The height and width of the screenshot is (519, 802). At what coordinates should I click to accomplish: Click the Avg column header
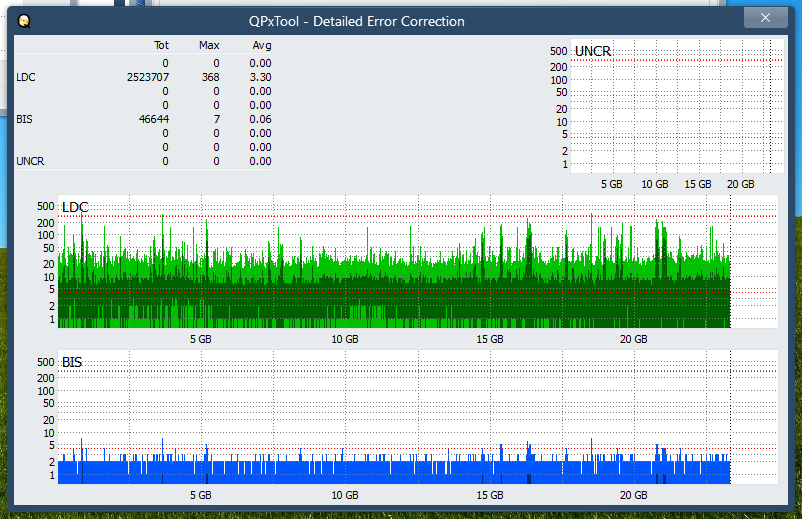click(262, 45)
